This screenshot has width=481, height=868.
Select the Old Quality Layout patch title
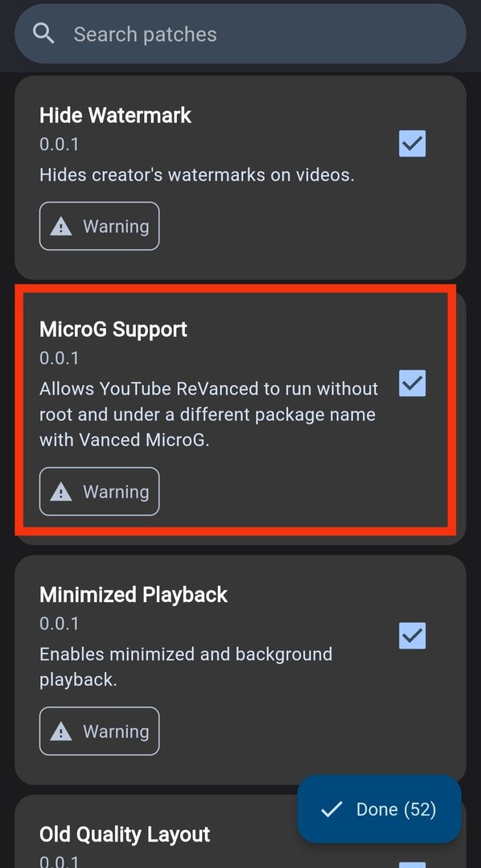click(x=125, y=834)
